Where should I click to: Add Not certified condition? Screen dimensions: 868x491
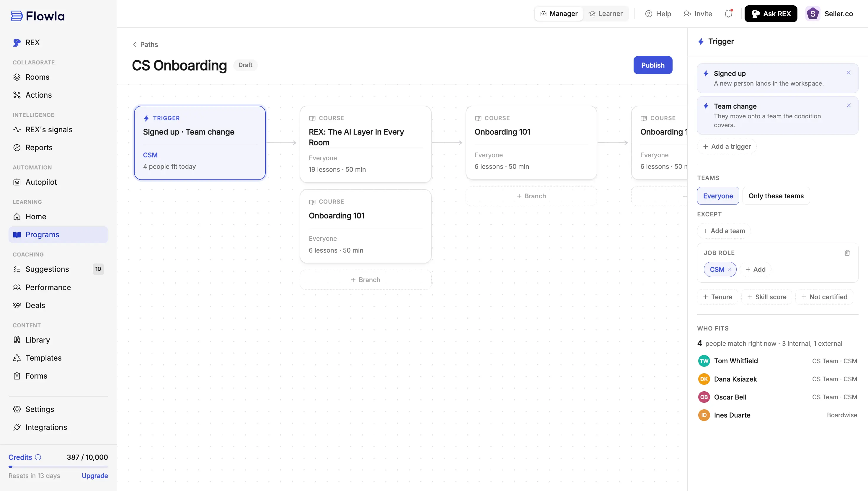(x=824, y=297)
